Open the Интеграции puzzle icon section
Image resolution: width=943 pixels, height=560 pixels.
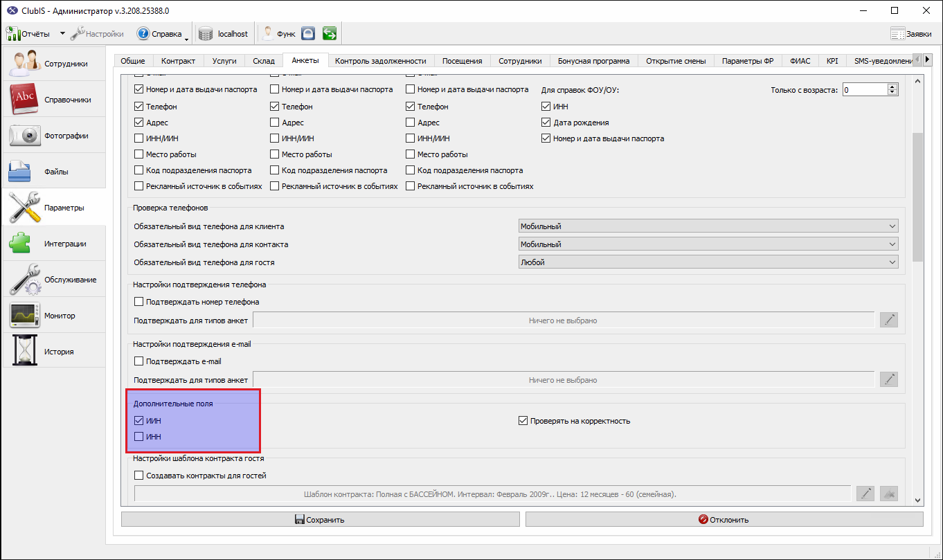[54, 244]
